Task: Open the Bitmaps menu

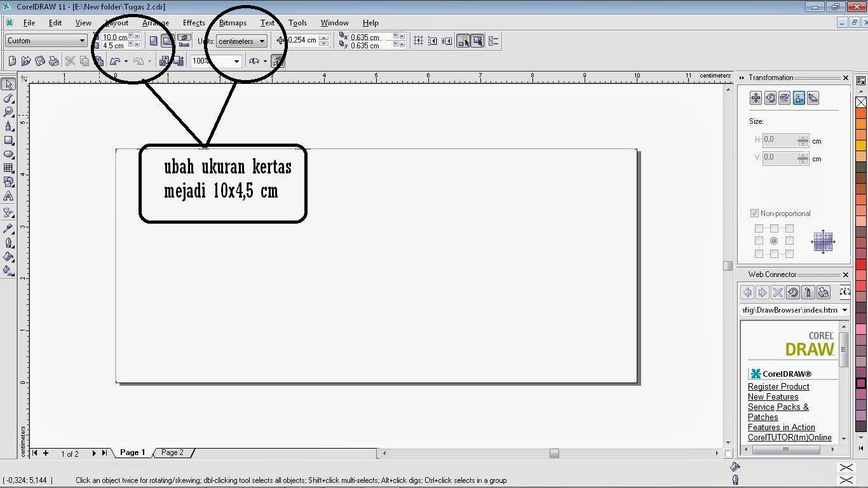Action: click(x=233, y=22)
